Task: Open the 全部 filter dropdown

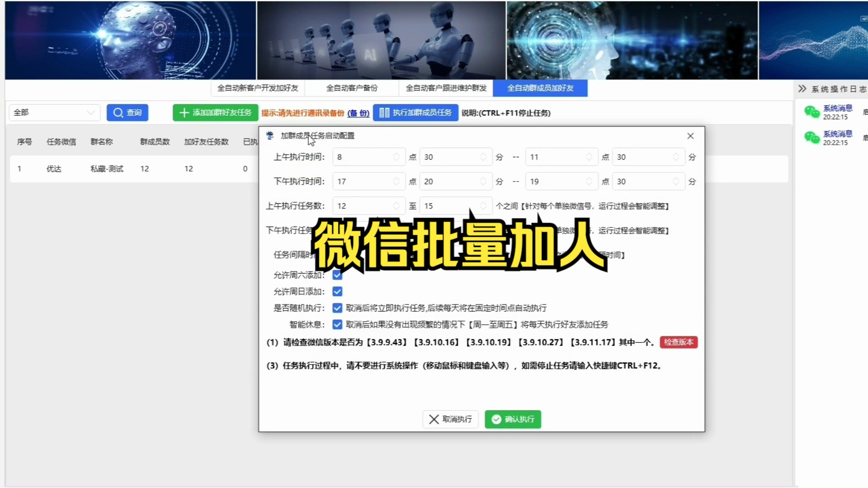Action: (54, 112)
